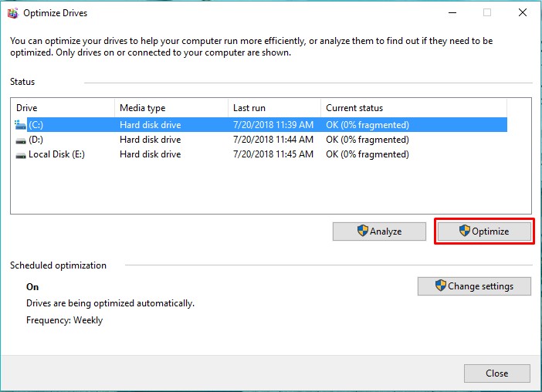Select the (D:) drive row

(261, 140)
